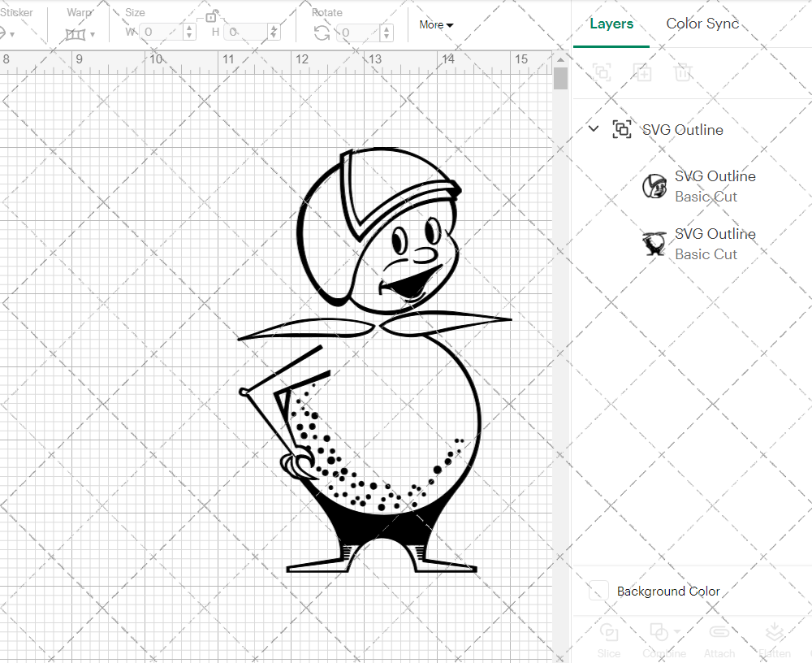Open the Background Color swatch
The width and height of the screenshot is (812, 663).
tap(599, 591)
